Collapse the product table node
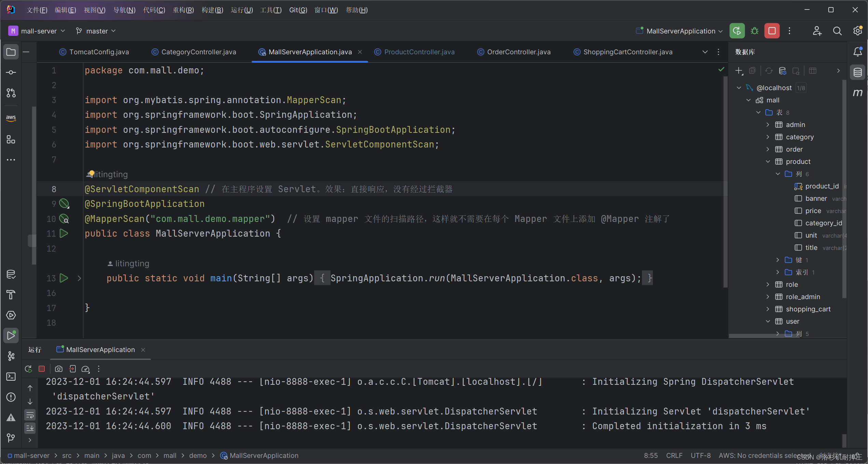 [x=768, y=161]
